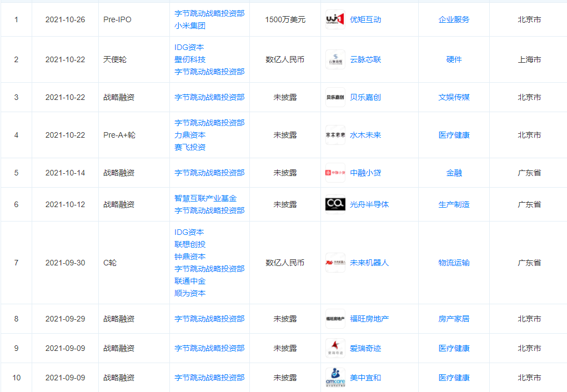Select the red 中融小贷 logo
The width and height of the screenshot is (567, 392).
click(335, 173)
